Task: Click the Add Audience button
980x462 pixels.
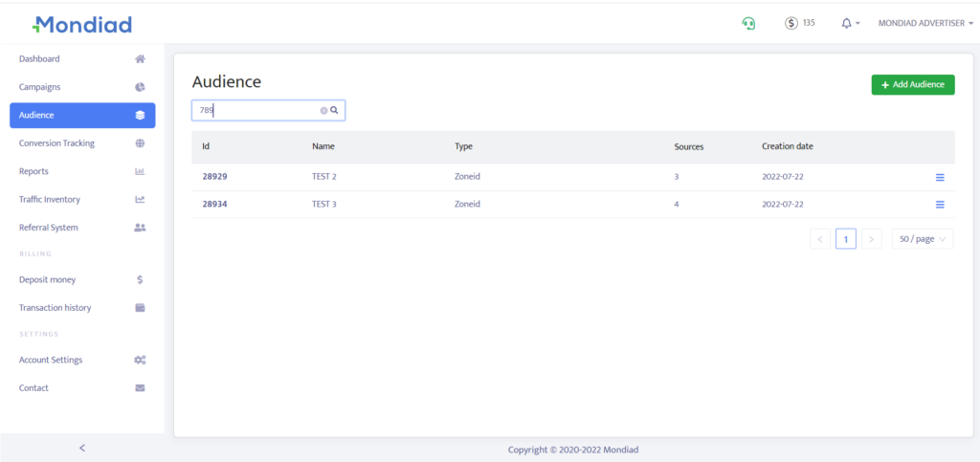Action: [x=912, y=85]
